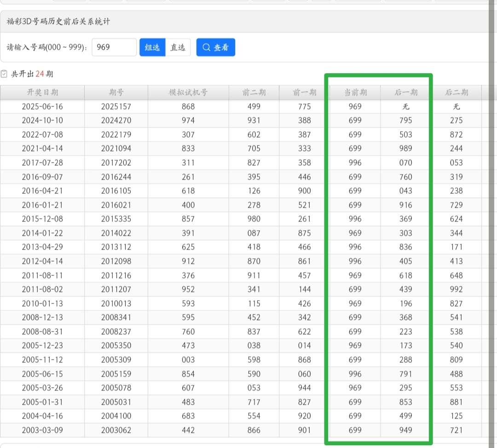Click the blue 查看 search button
Image resolution: width=497 pixels, height=448 pixels.
(x=216, y=47)
